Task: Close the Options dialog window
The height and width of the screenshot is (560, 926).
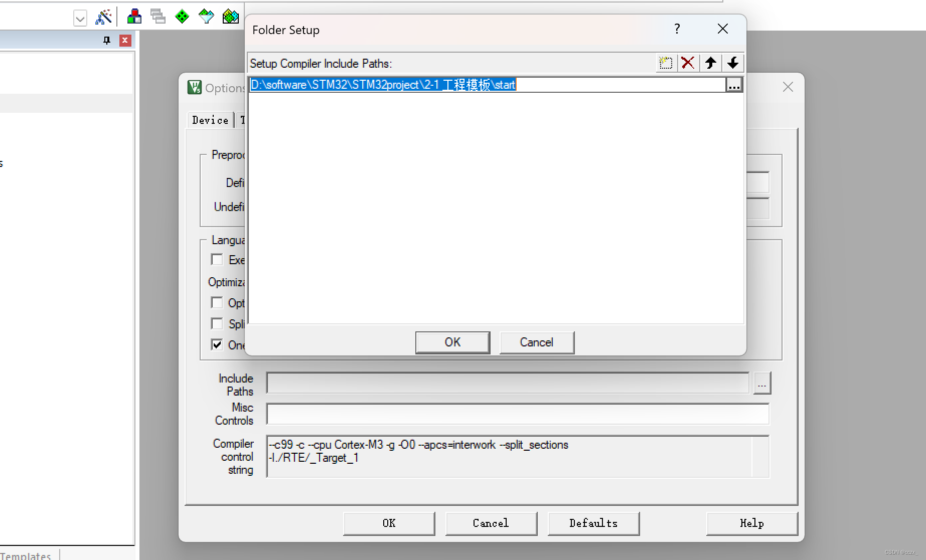Action: pos(788,87)
